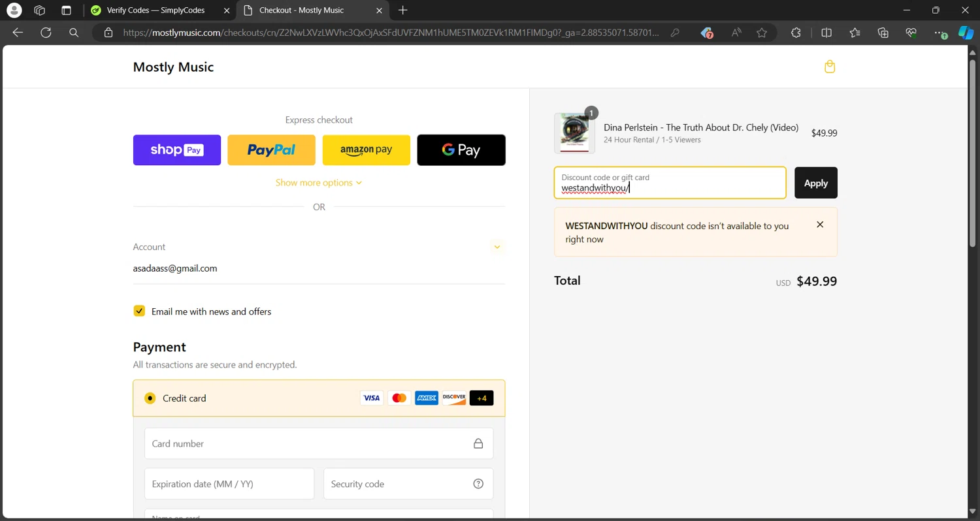Pay with the PayPal button
The image size is (980, 521).
tap(271, 150)
